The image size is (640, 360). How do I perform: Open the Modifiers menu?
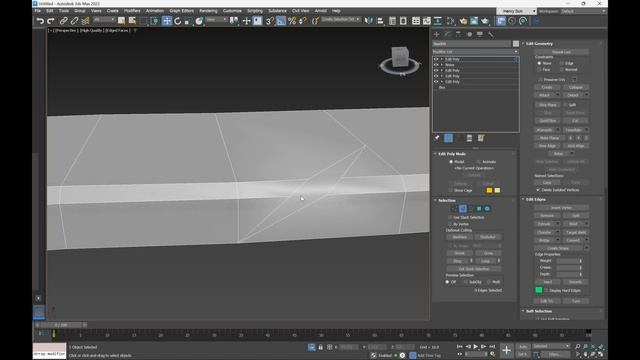tap(132, 11)
